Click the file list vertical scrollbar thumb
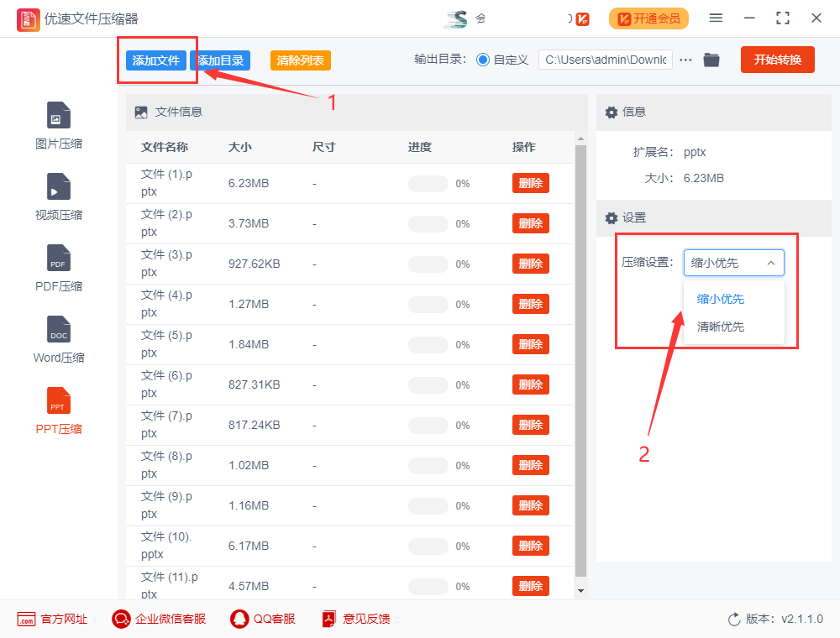840x638 pixels. (580, 361)
